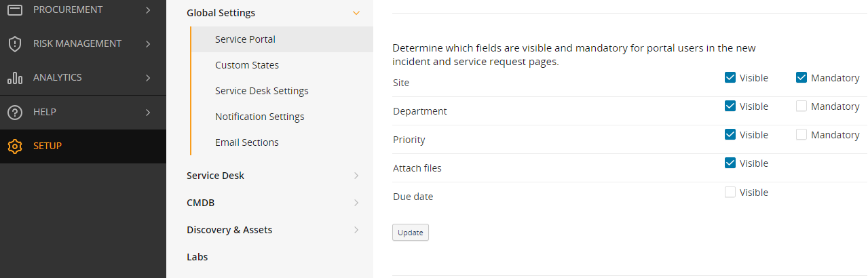Click the Analytics bar chart icon

pyautogui.click(x=14, y=78)
